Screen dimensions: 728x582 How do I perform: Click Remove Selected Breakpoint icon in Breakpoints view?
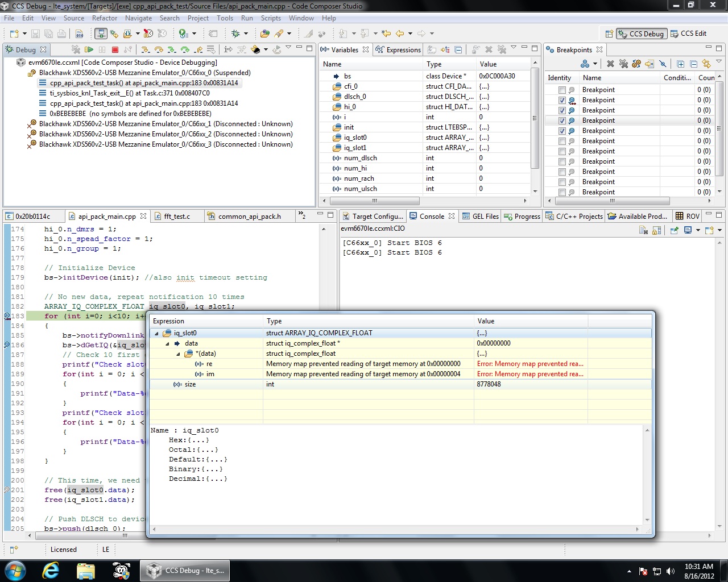[x=610, y=64]
